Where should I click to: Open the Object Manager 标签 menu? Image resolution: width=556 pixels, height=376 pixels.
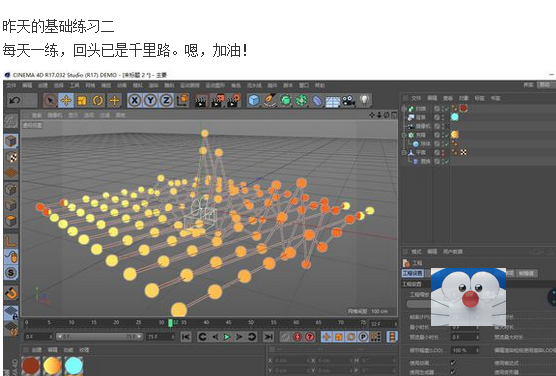click(x=479, y=98)
